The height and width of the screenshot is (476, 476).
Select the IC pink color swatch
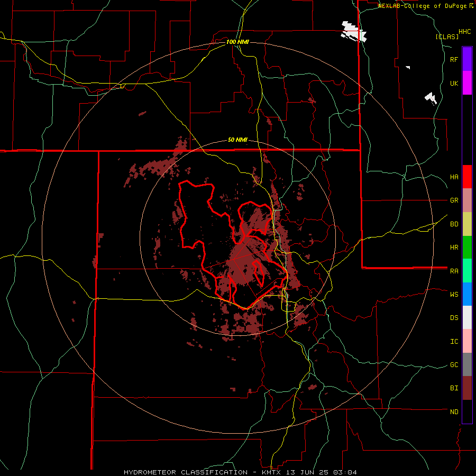pyautogui.click(x=467, y=341)
